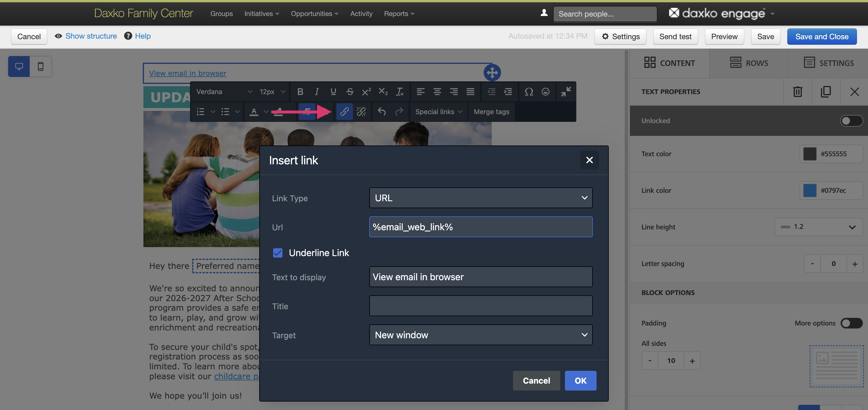Center align the text
This screenshot has height=410, width=868.
[437, 92]
